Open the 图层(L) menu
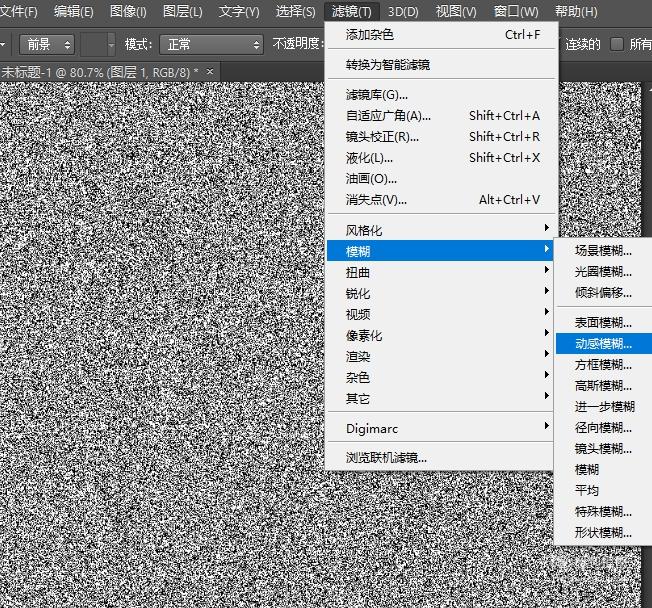Image resolution: width=652 pixels, height=608 pixels. [x=183, y=11]
